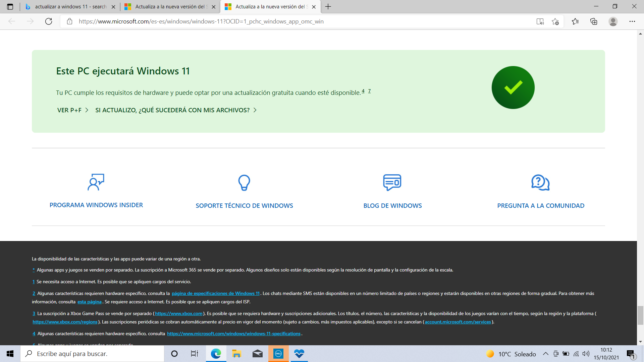Open 'SI ACTUALIZO, ¿QUÉ SUCEDERÁ CON MIS ARCHIVOS?' link
Viewport: 644px width, 362px height.
point(176,110)
